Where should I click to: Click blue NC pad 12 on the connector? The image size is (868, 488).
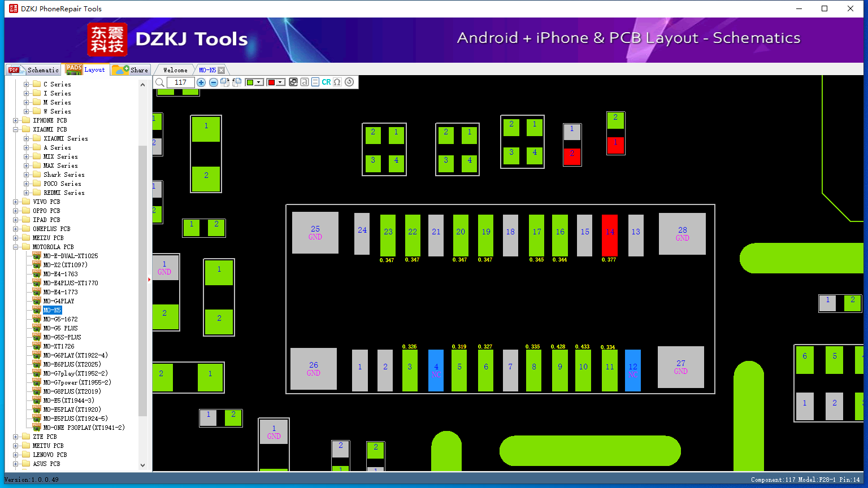[633, 371]
